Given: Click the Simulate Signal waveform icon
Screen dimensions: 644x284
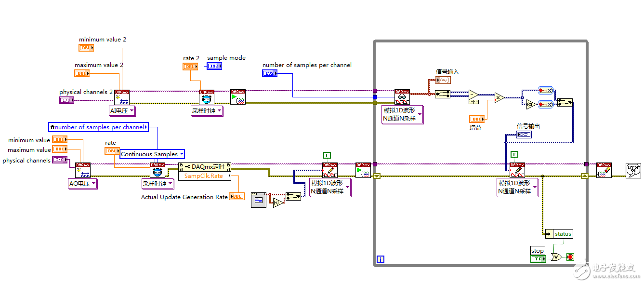Looking at the screenshot, I should click(x=259, y=200).
